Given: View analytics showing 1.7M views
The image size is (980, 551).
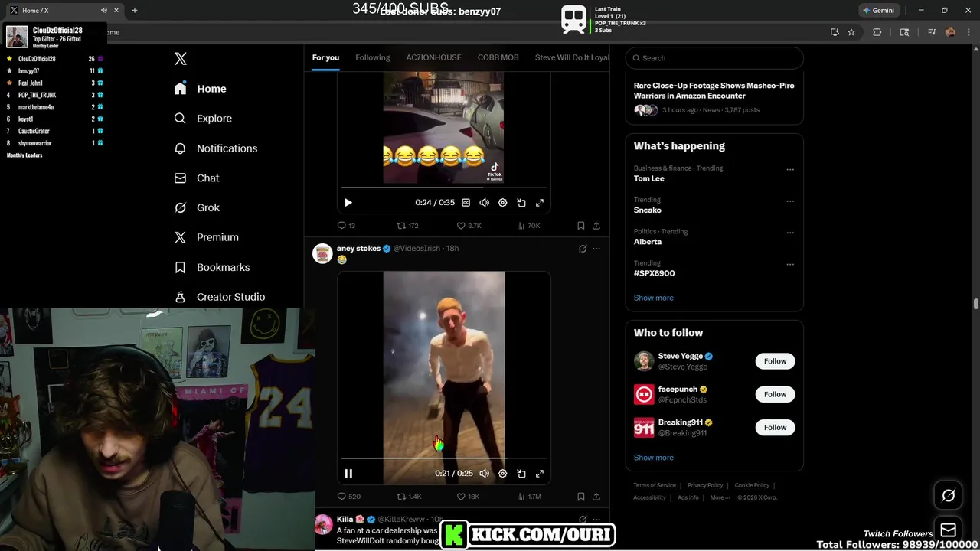Looking at the screenshot, I should 529,497.
